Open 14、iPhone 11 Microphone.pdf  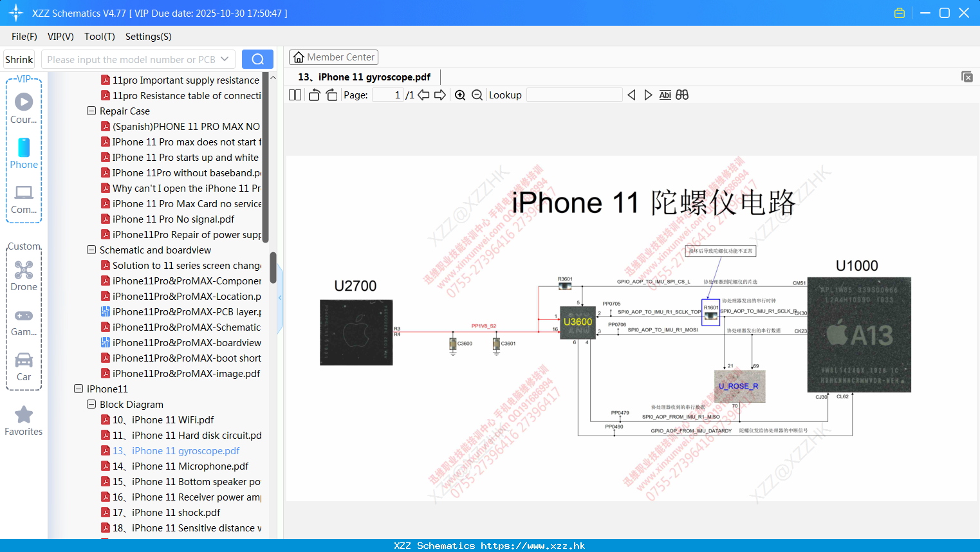coord(174,466)
